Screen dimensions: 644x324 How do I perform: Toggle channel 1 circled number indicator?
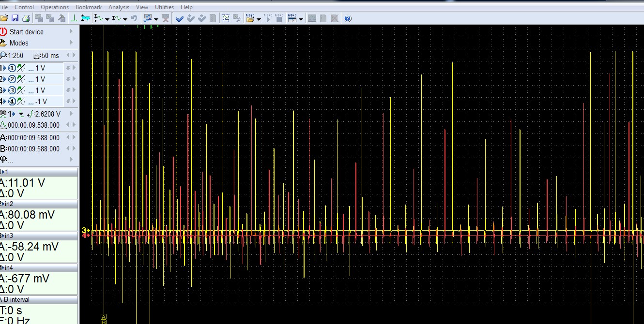[x=12, y=68]
